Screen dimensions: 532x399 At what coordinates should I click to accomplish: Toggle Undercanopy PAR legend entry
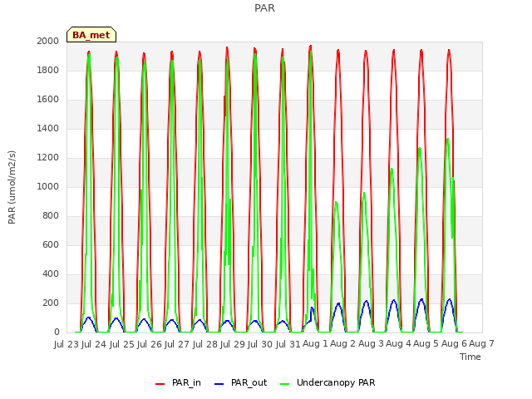(328, 382)
